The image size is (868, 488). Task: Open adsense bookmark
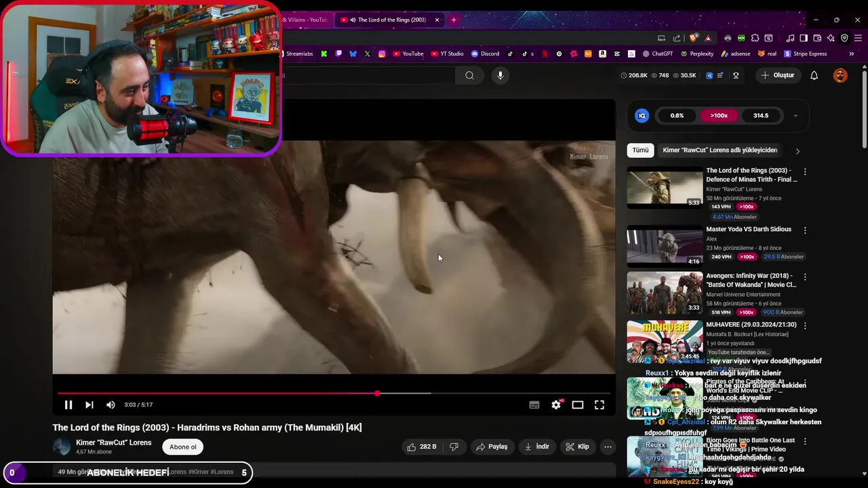(x=736, y=54)
